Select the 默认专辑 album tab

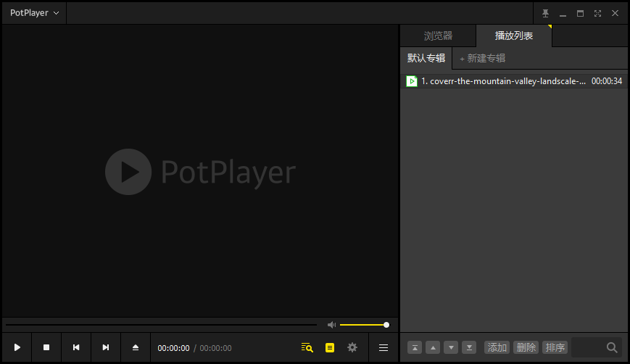click(x=426, y=58)
